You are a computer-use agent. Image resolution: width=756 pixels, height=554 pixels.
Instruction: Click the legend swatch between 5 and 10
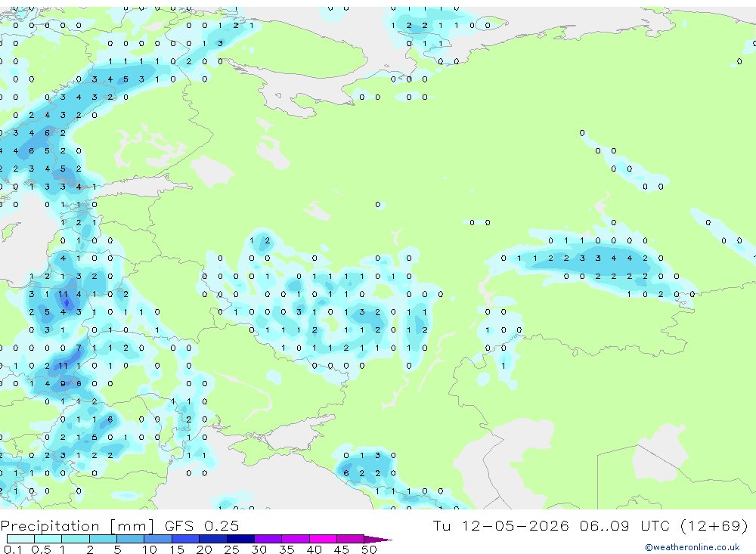click(x=130, y=539)
